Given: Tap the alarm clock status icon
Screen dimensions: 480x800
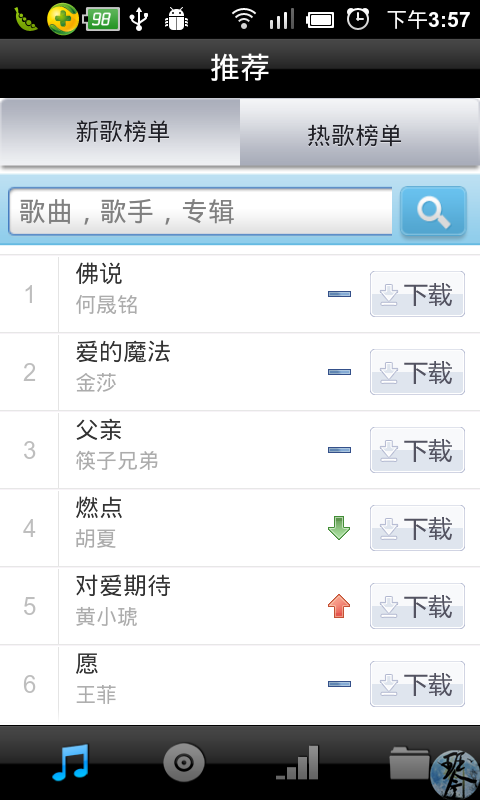Looking at the screenshot, I should tap(358, 19).
